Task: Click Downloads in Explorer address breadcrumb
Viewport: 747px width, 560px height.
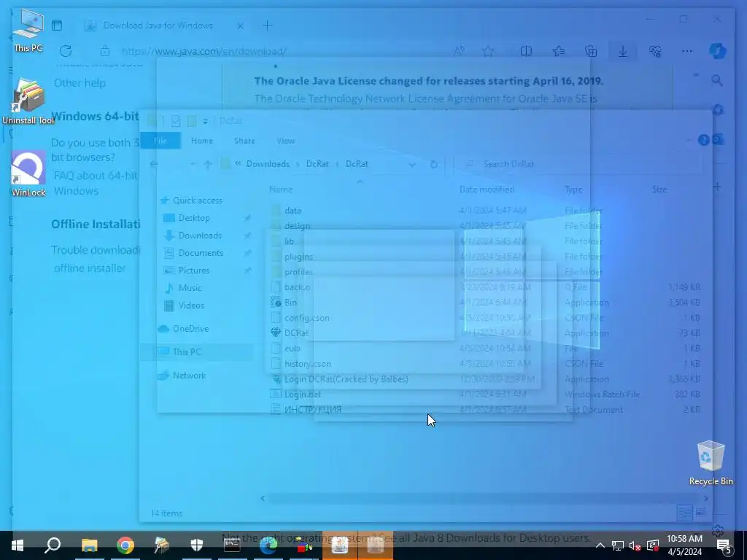Action: pos(268,164)
